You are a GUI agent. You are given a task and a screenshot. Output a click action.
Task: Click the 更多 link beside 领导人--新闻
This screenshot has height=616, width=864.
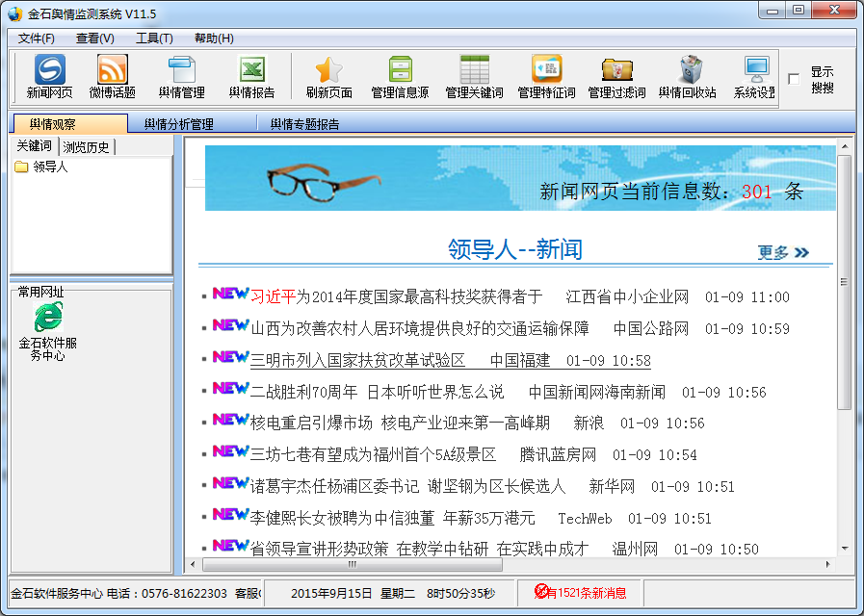pos(782,252)
